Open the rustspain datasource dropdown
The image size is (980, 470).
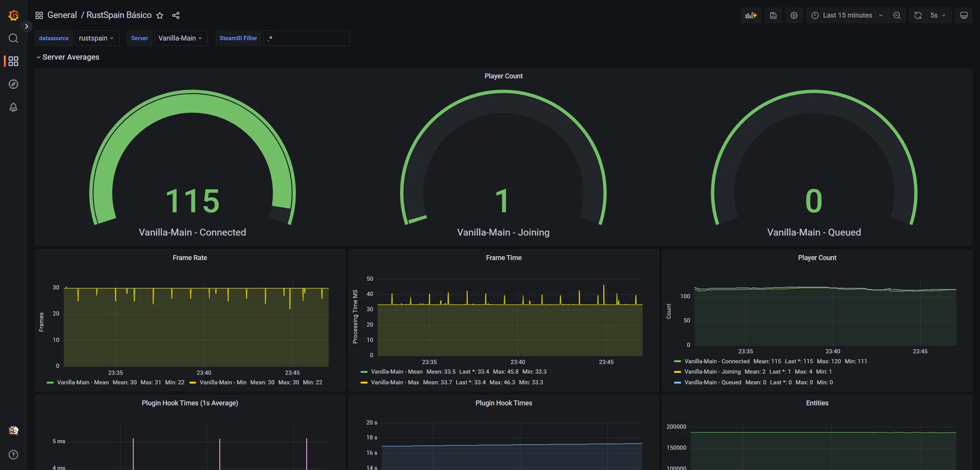(96, 38)
